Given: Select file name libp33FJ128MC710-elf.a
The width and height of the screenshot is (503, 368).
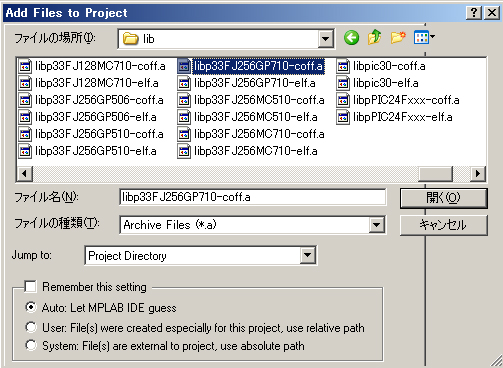Looking at the screenshot, I should tap(97, 83).
